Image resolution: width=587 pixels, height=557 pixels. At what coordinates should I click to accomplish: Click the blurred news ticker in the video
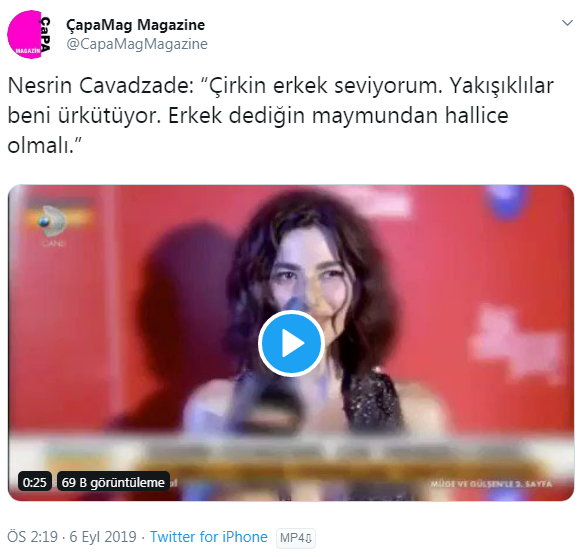(x=291, y=453)
